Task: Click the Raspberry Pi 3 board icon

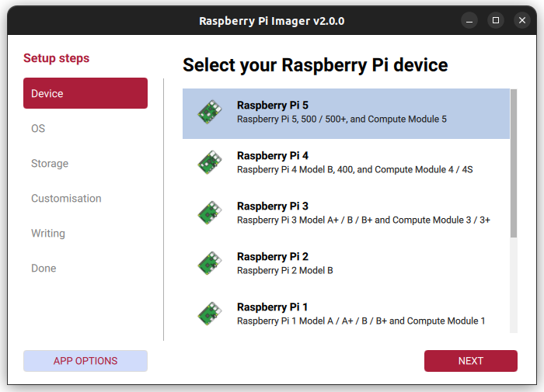Action: (209, 214)
